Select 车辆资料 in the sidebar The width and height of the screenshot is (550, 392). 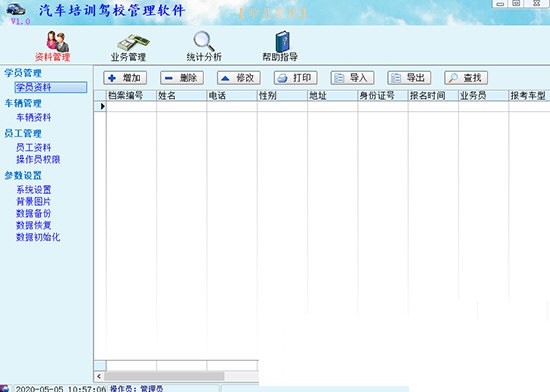click(x=34, y=117)
